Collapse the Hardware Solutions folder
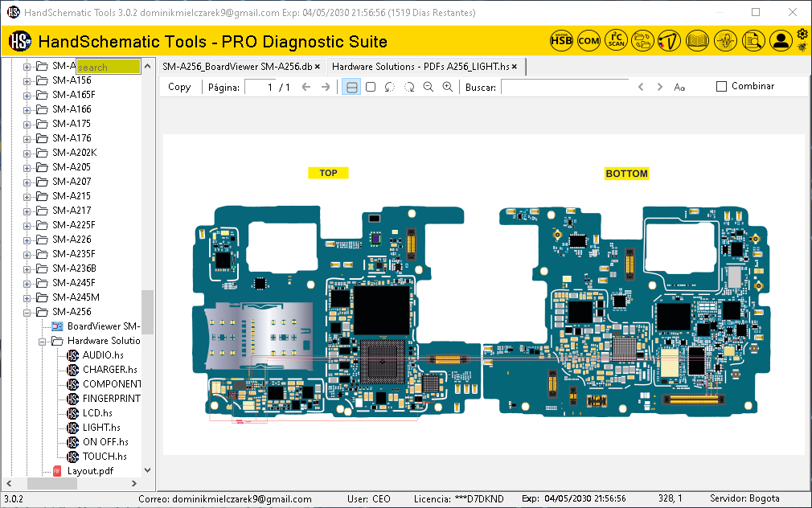The width and height of the screenshot is (812, 508). [x=43, y=342]
